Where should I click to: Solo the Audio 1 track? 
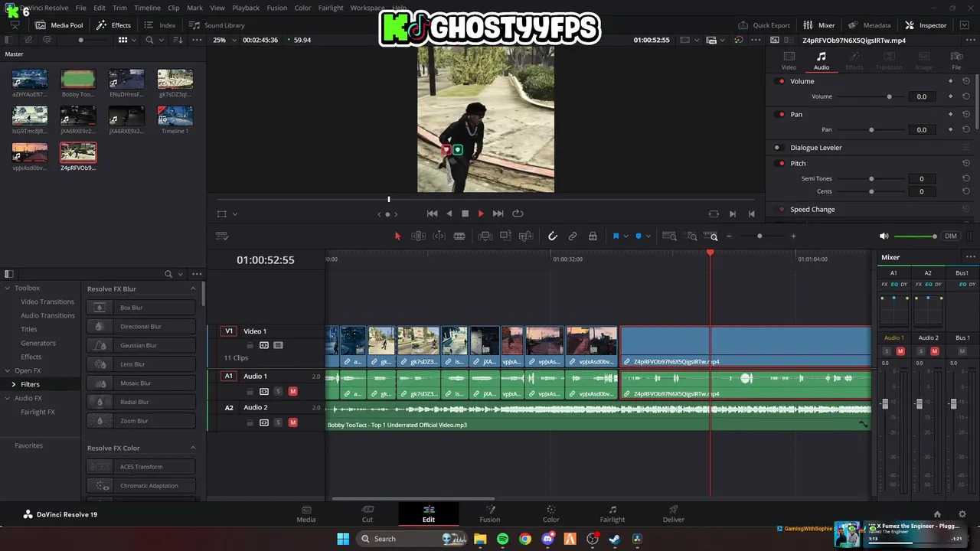tap(279, 391)
